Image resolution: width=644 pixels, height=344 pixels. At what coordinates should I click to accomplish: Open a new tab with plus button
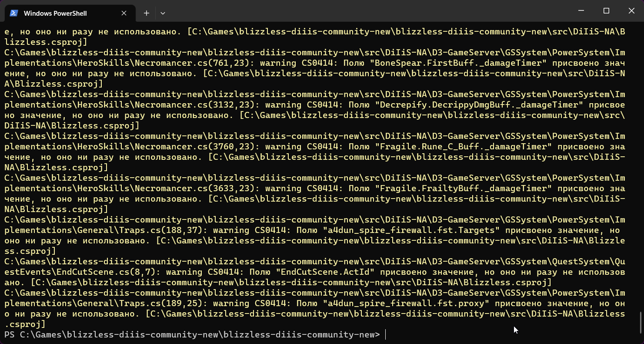(147, 13)
